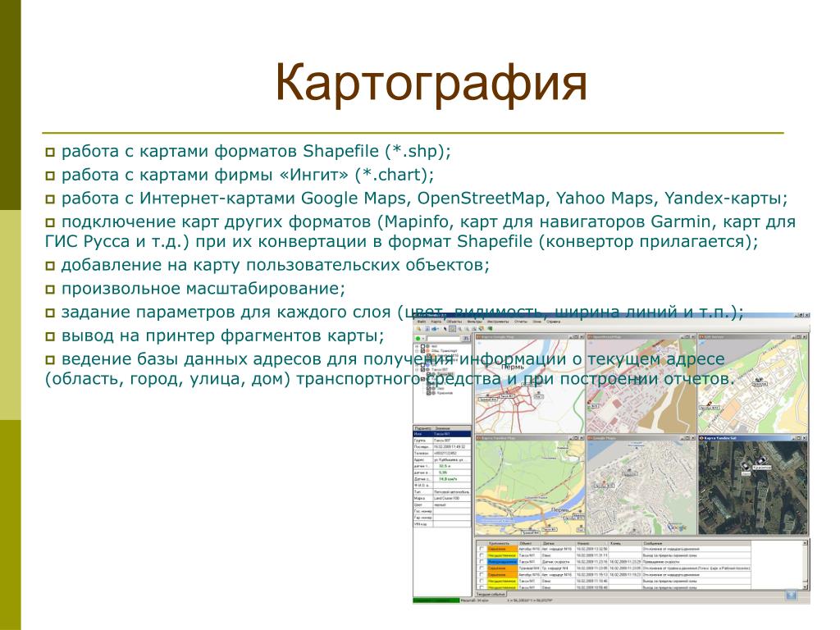Screen dimensions: 840x630
Task: Open the Окна menu
Action: coord(536,322)
